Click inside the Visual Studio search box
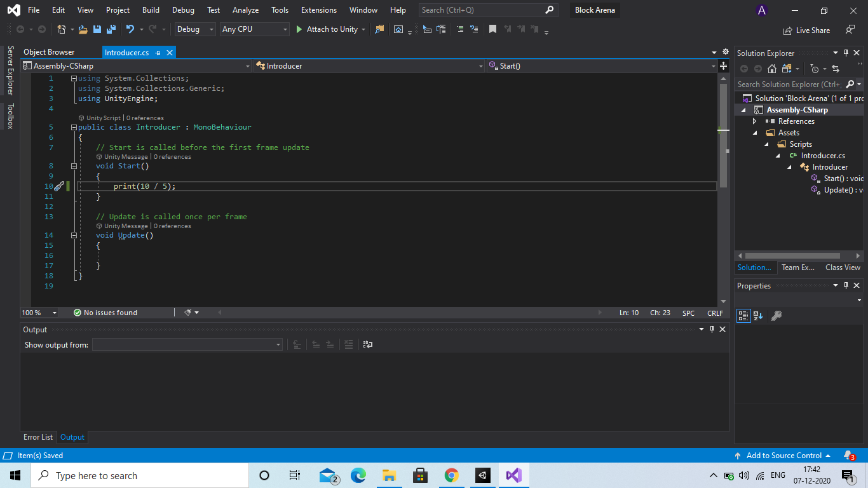 click(483, 10)
